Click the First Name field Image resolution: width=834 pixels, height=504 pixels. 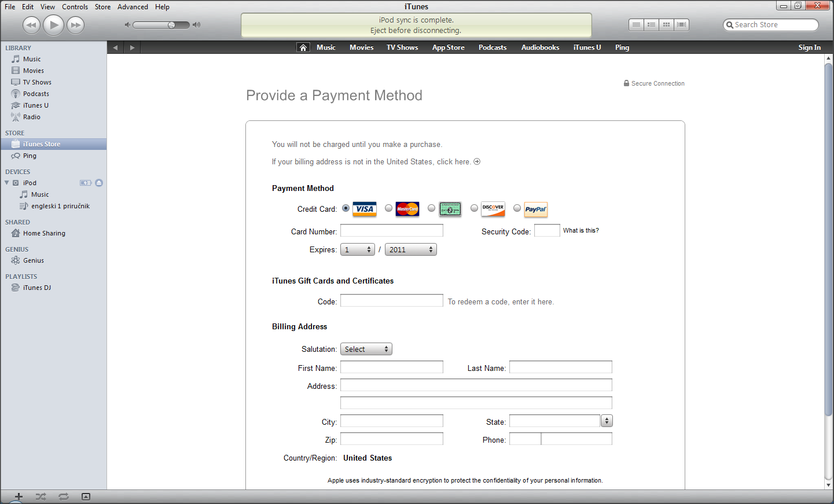(392, 367)
